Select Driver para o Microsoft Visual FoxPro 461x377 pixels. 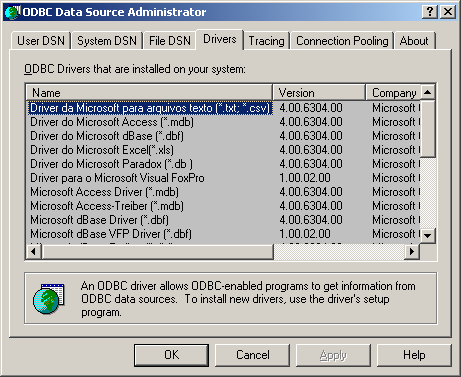117,178
